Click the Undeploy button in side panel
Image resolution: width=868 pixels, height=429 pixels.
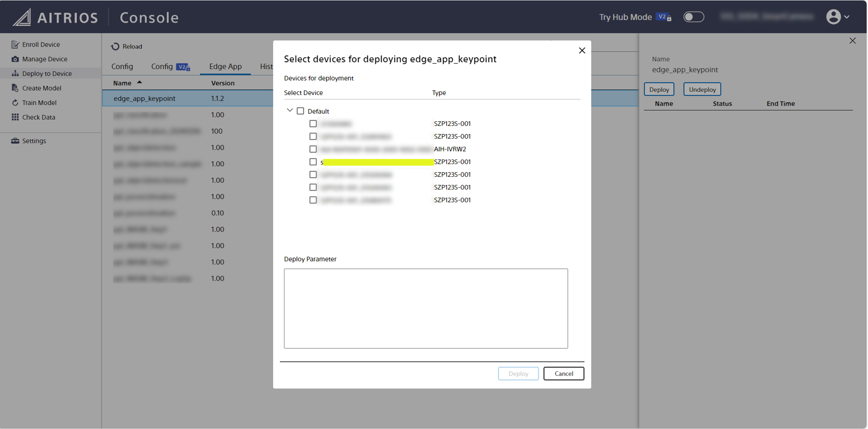click(x=702, y=89)
